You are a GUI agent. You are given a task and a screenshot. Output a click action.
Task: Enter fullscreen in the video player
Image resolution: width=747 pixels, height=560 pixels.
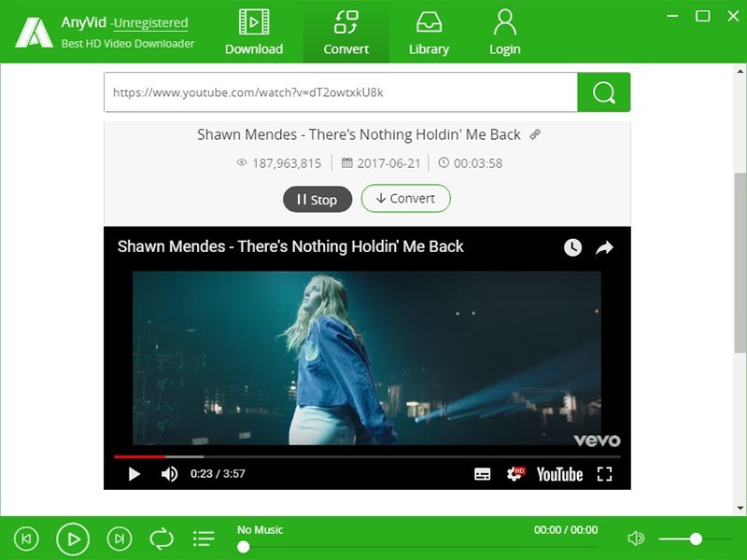click(604, 474)
